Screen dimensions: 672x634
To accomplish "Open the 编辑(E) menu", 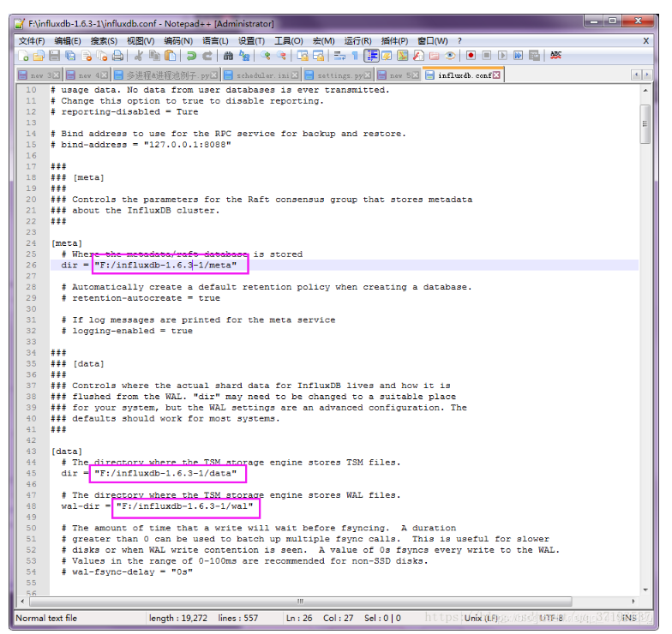I will (x=68, y=41).
